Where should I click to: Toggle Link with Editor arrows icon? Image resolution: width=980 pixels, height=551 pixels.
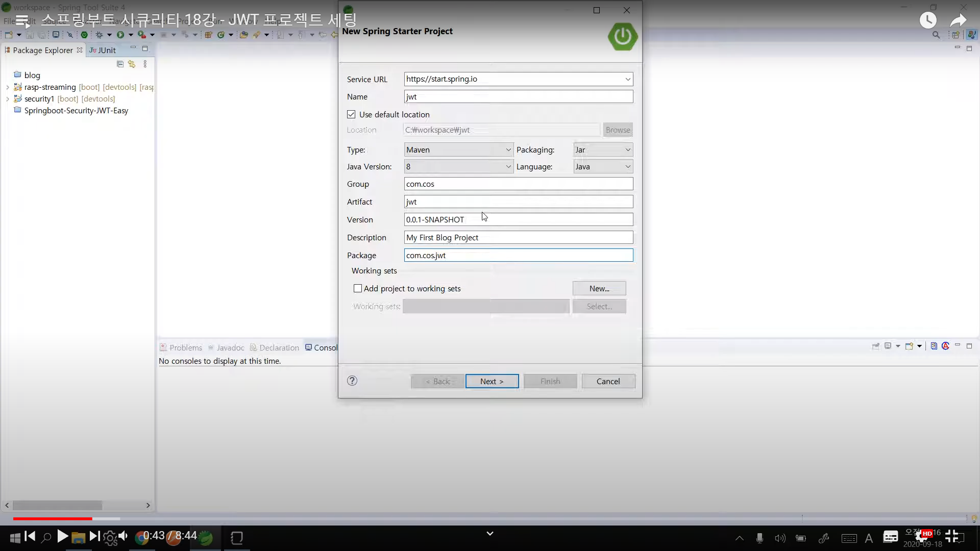[132, 64]
